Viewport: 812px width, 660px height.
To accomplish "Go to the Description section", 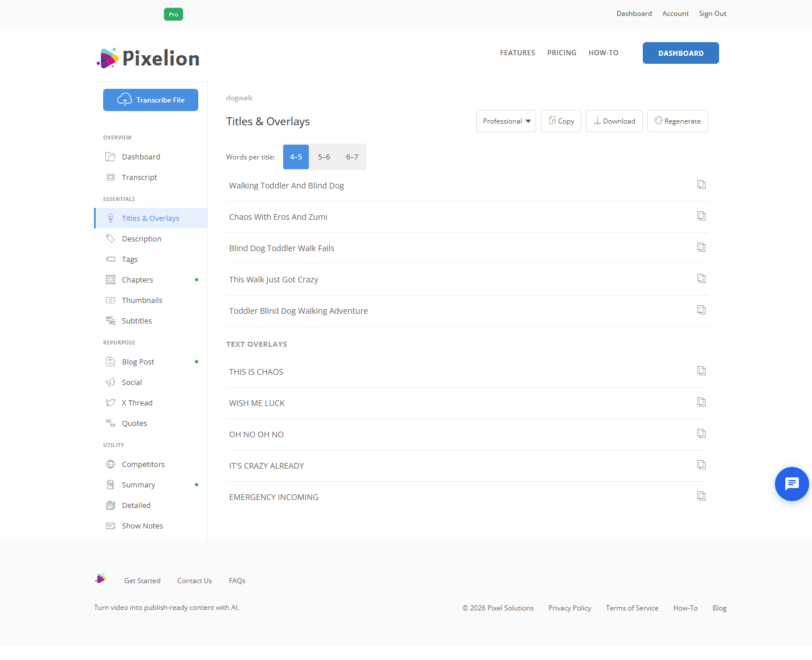I will pos(151,239).
